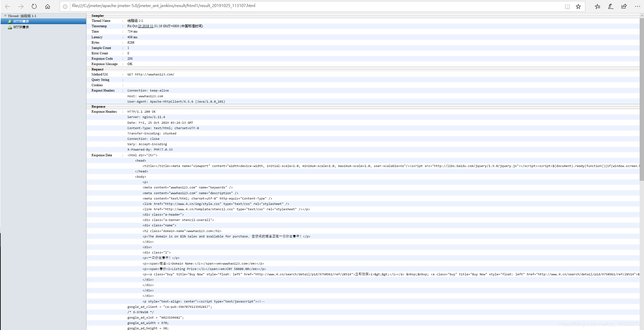Click the second HTTP请求 sample warning icon
Viewport: 644px width, 330px height.
point(10,27)
